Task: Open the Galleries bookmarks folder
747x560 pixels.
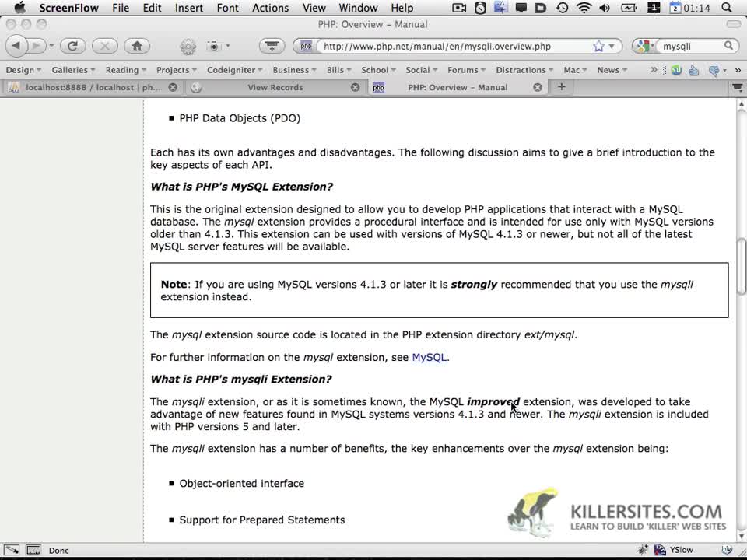Action: (x=73, y=70)
